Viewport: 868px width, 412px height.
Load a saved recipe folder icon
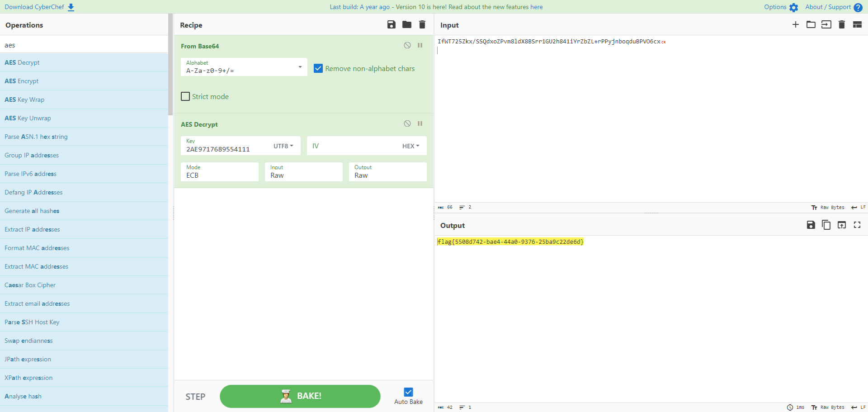point(407,25)
